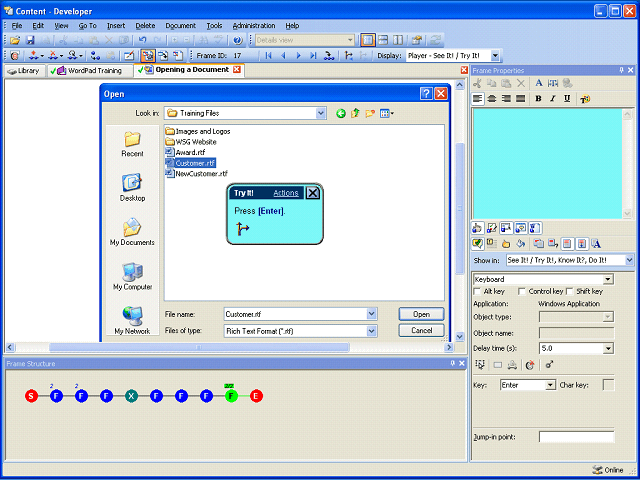
Task: Toggle bold in Frame Properties toolbar
Action: 538,99
